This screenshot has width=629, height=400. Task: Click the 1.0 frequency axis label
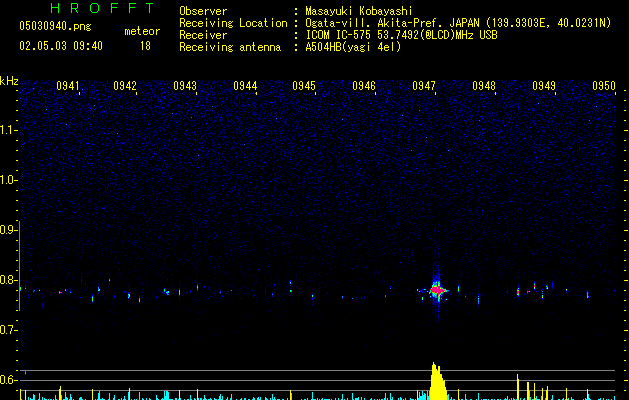[x=8, y=180]
